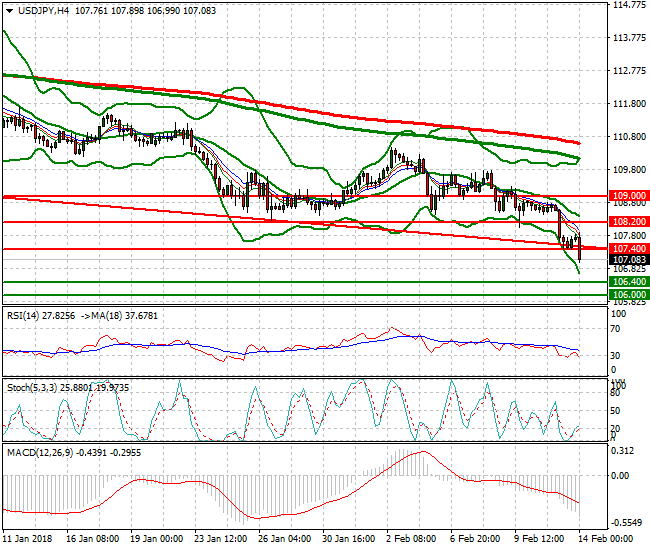Viewport: 650px width, 550px height.
Task: Click the 113.775 price scale value
Action: point(629,38)
